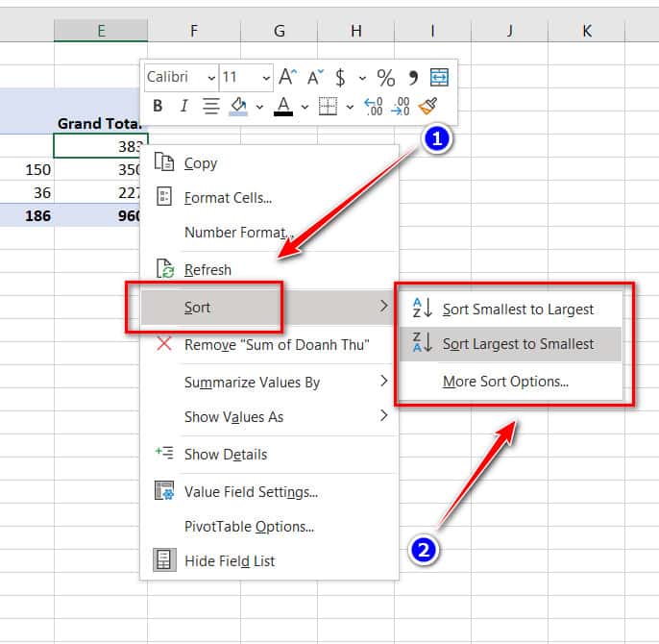Image resolution: width=659 pixels, height=644 pixels.
Task: Click the Center align icon
Action: point(211,106)
